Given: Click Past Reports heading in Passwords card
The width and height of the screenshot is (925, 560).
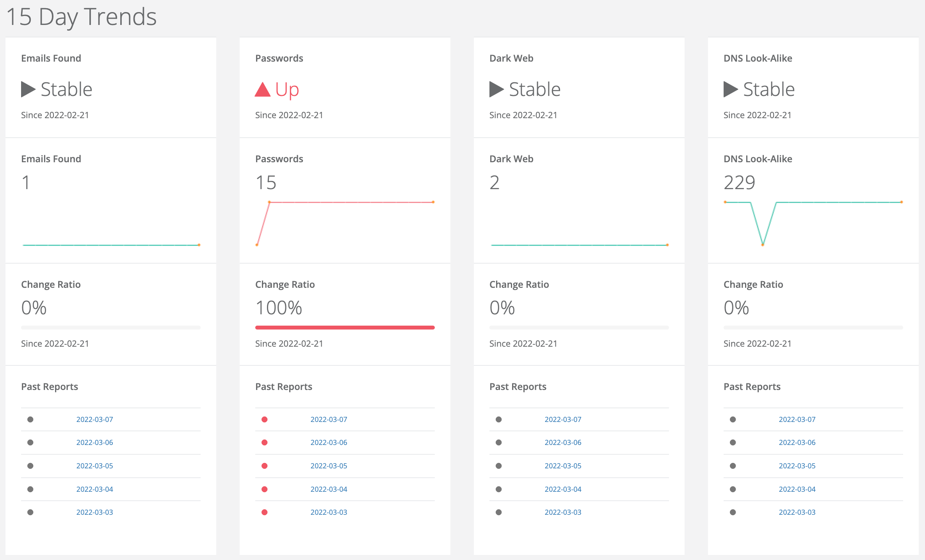Looking at the screenshot, I should [x=284, y=386].
